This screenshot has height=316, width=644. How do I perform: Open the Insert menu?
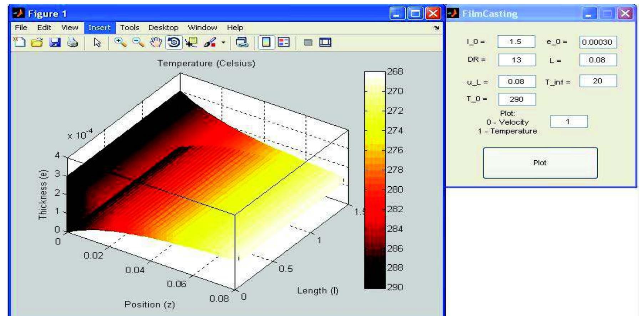point(100,27)
